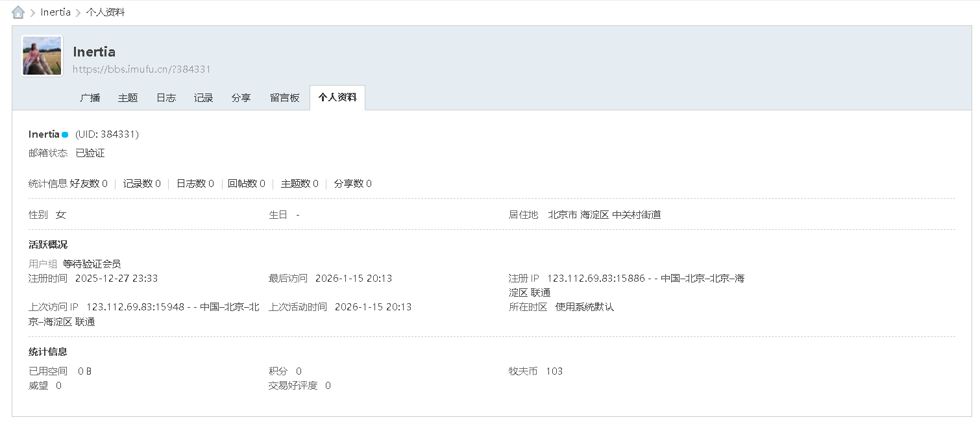Click the username Inertia heading
980x424 pixels.
[94, 51]
